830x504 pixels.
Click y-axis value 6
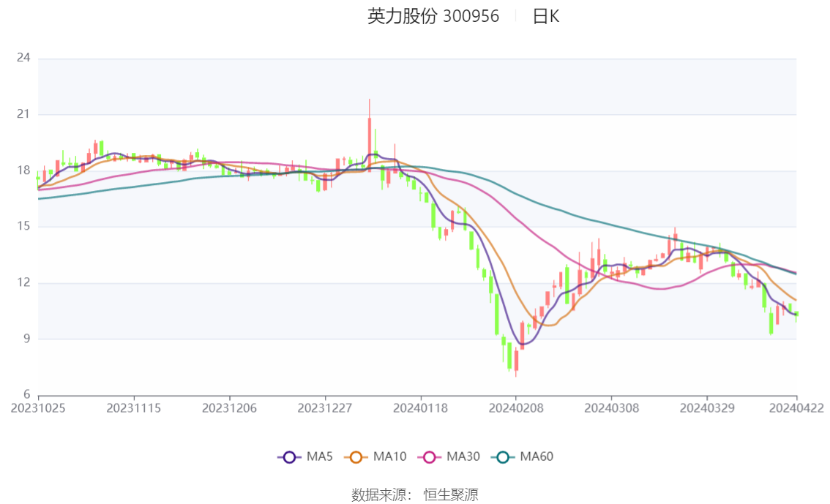pyautogui.click(x=26, y=394)
